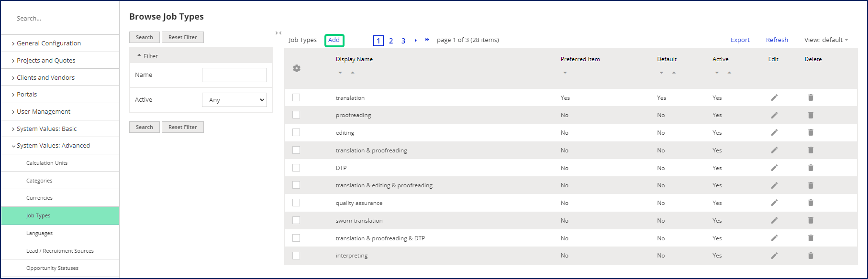Click the Name filter input field
Viewport: 868px width, 279px height.
234,75
